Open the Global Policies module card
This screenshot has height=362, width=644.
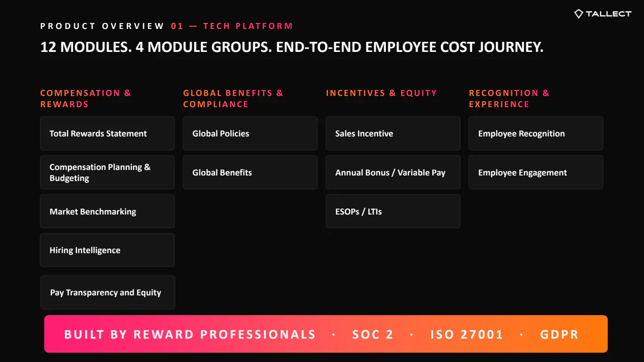(250, 133)
